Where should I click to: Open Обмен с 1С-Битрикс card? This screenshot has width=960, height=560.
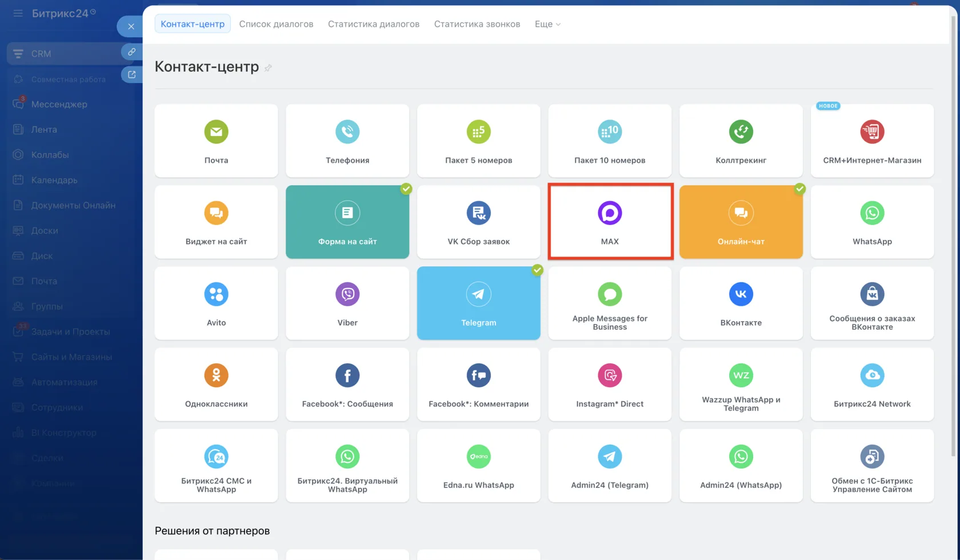[x=872, y=465]
